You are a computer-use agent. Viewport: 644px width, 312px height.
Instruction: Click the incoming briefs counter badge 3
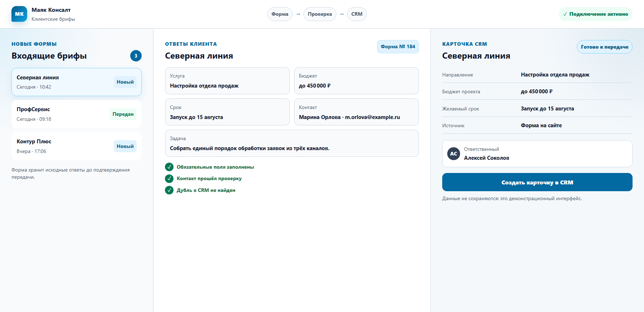pos(136,56)
